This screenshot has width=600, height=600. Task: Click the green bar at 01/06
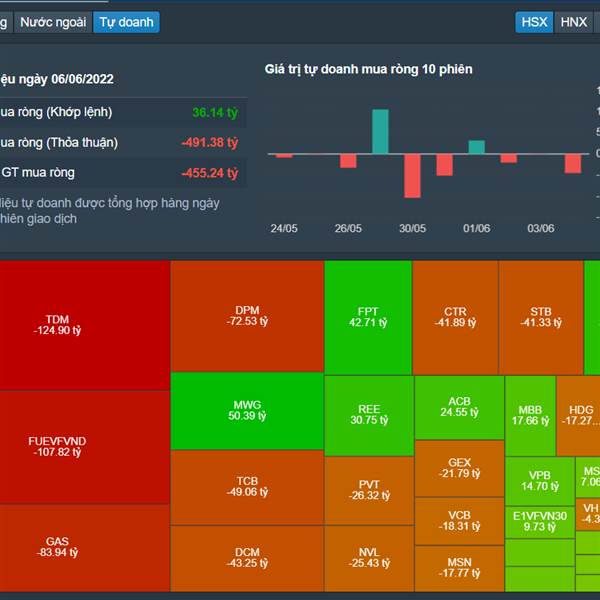tap(477, 147)
